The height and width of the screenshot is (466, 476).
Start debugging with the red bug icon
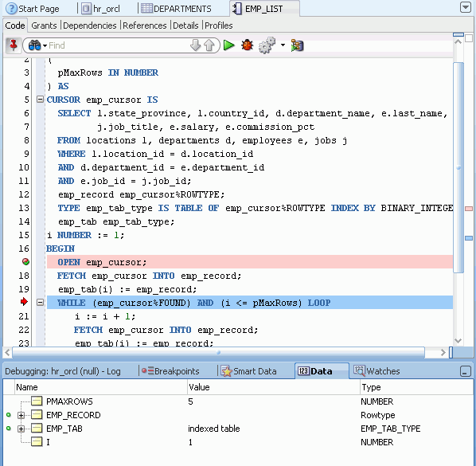point(247,45)
